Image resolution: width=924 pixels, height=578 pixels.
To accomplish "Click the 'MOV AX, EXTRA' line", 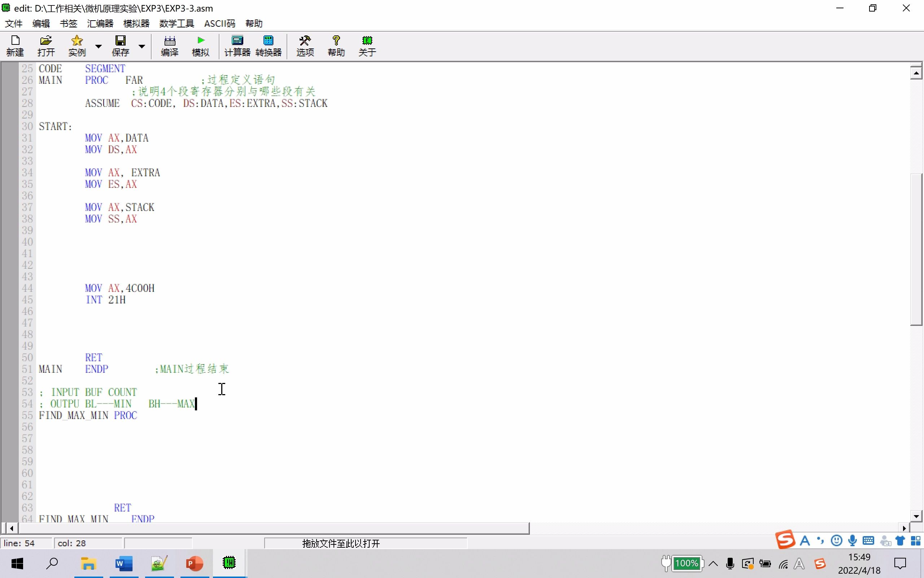I will click(122, 173).
